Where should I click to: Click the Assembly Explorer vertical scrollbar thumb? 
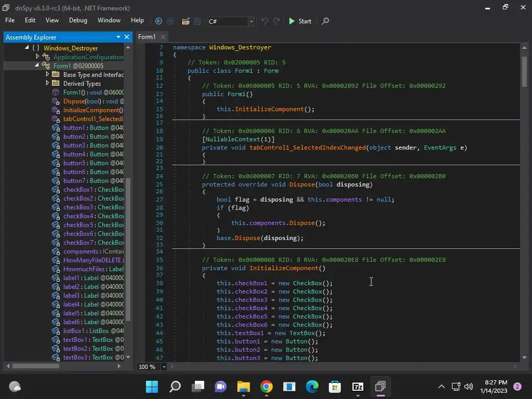(x=128, y=249)
